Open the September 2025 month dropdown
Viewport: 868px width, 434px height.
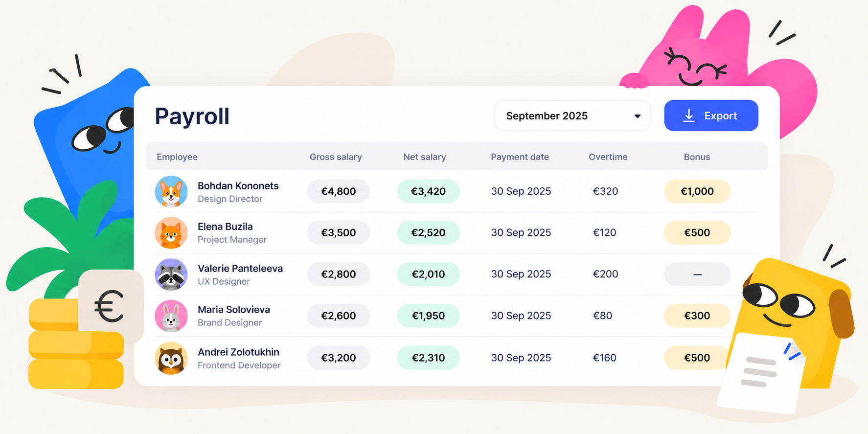point(572,116)
